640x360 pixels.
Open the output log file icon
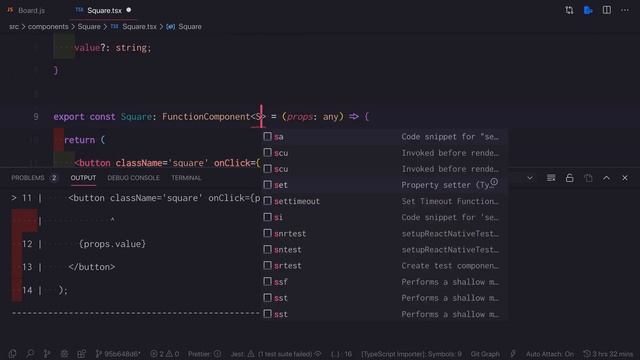coord(588,178)
